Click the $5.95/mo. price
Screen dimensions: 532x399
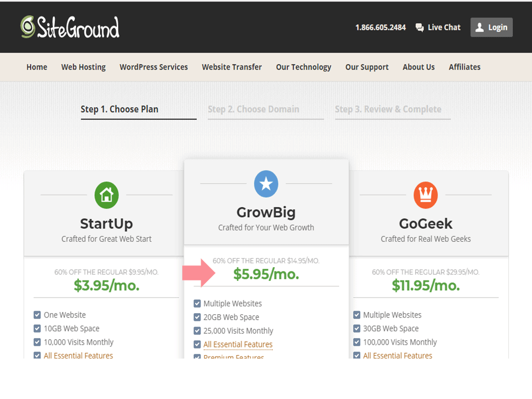(x=266, y=274)
